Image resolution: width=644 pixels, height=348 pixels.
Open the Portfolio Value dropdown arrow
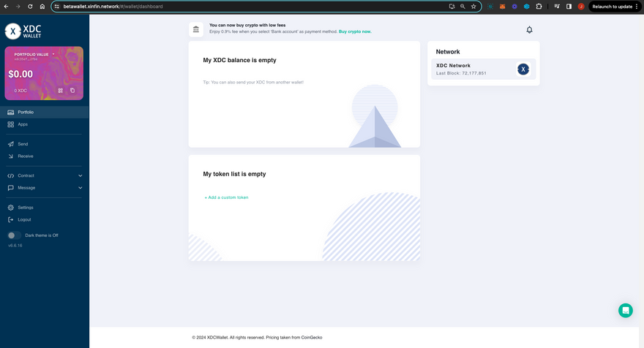[x=53, y=54]
